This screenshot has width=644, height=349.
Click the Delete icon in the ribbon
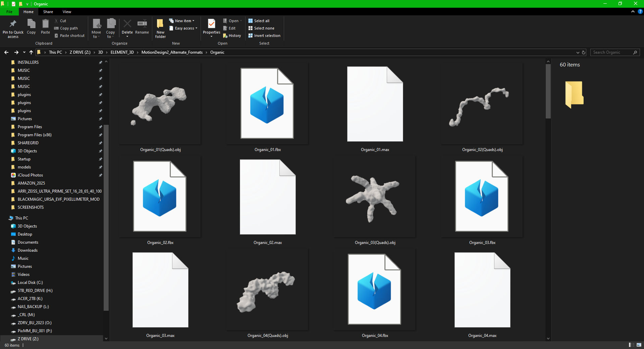[127, 24]
